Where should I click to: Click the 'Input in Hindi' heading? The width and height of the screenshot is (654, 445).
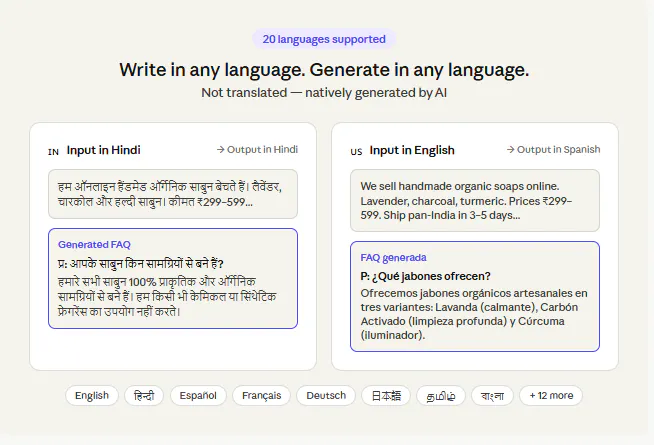pyautogui.click(x=103, y=150)
